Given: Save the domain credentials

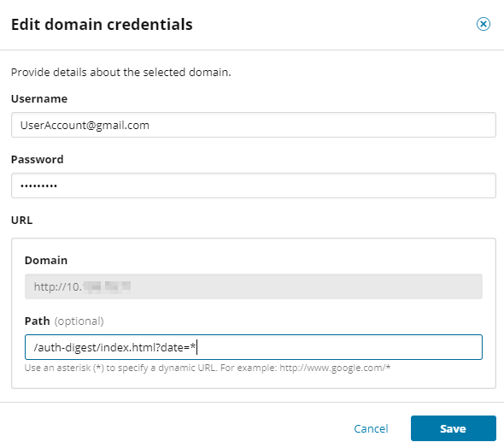Looking at the screenshot, I should point(454,428).
